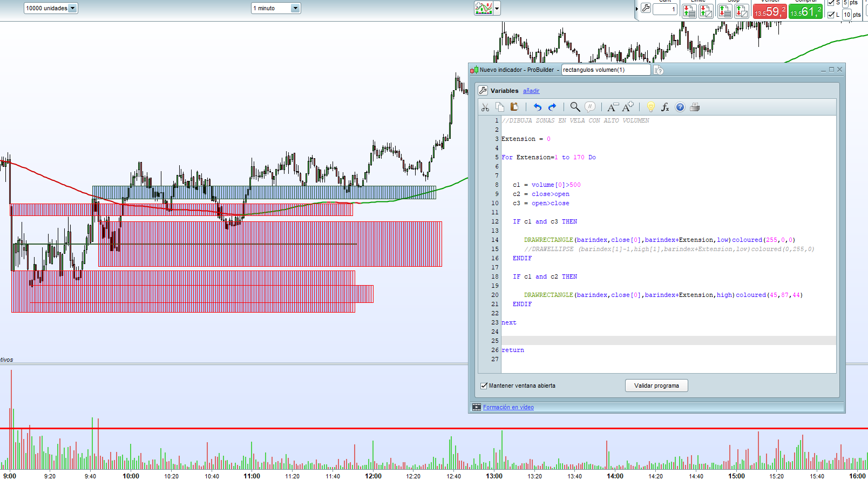Screen dimensions: 868x480
Task: Collapse the trading panel with small arrow
Action: 637,9
